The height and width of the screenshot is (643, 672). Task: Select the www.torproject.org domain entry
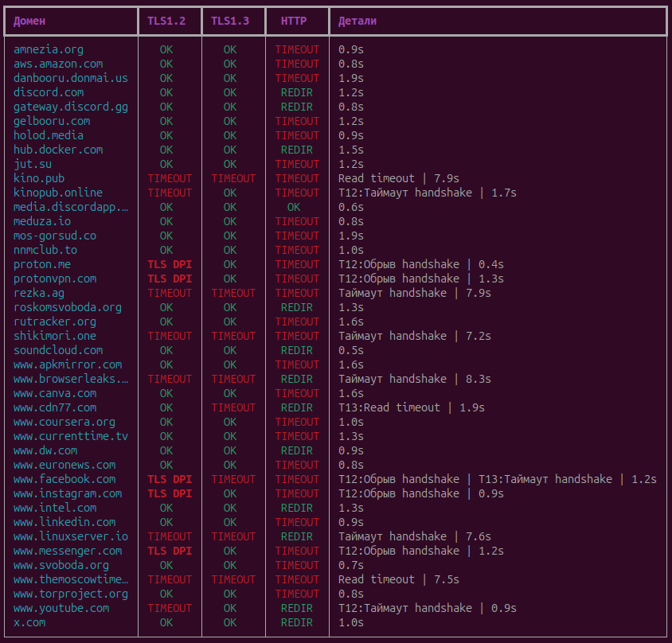click(71, 594)
